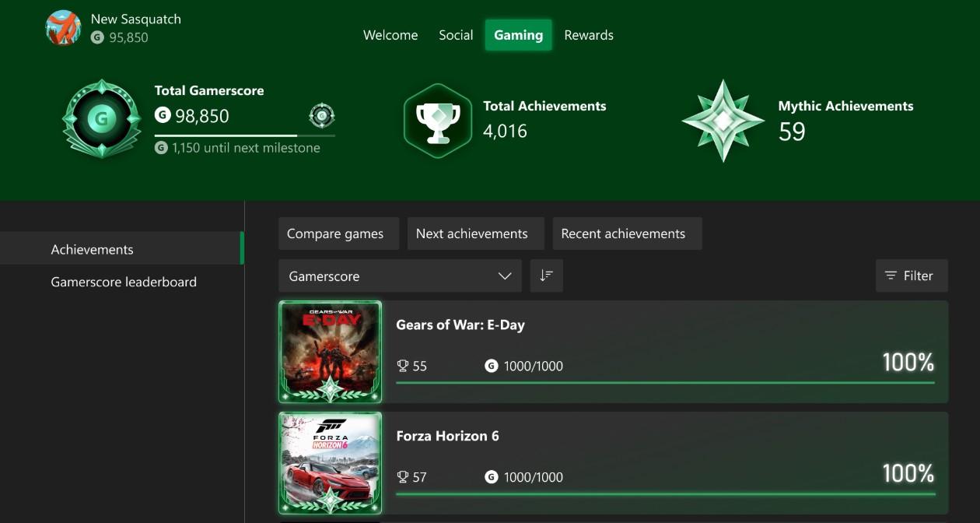The image size is (980, 523).
Task: Click the gamerscore icon beside Forza 1000/1000
Action: point(492,477)
